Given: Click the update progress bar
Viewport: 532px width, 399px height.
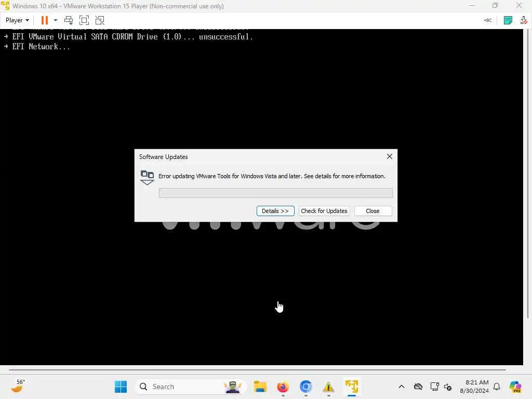Looking at the screenshot, I should [275, 193].
